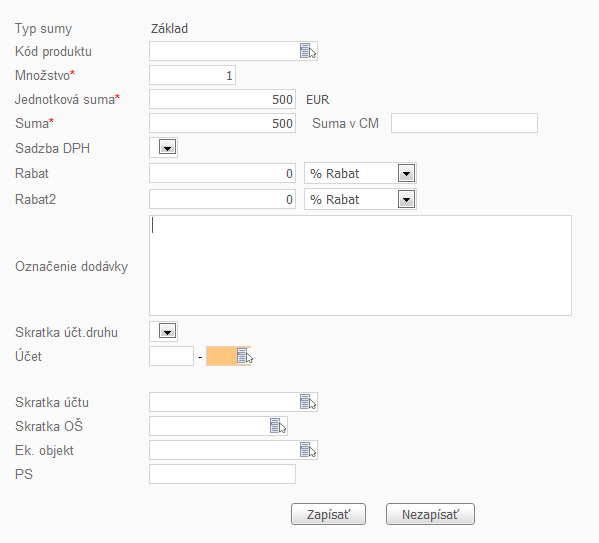Viewport: 599px width, 543px height.
Task: Focus the Rabat2 value field
Action: 222,199
